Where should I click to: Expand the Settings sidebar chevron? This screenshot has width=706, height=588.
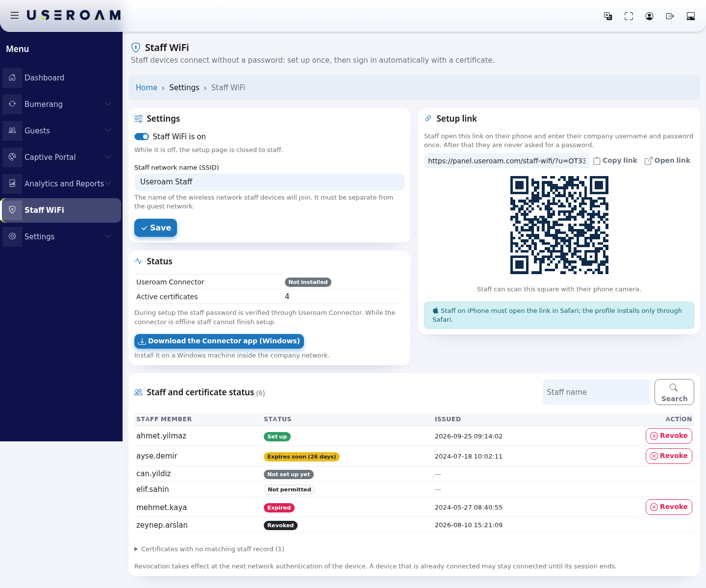pos(108,236)
